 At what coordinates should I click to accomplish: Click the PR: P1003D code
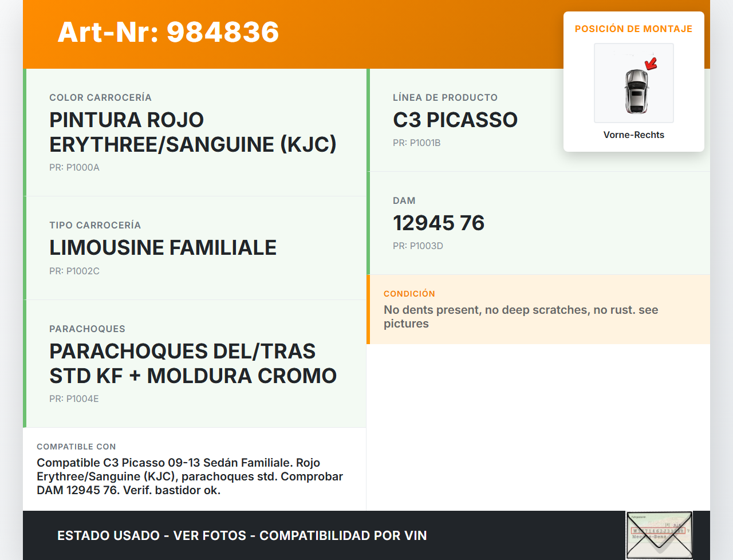pos(417,246)
